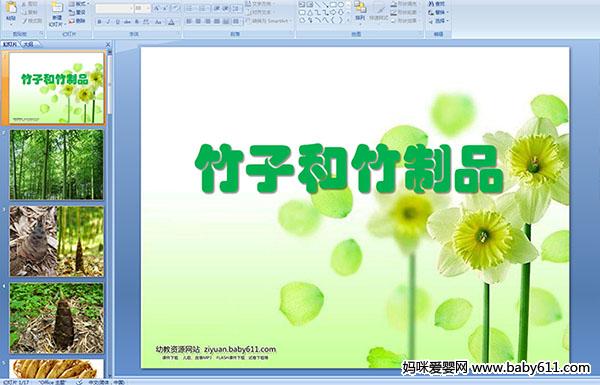Select slide 1 thumbnail with green title

point(57,88)
